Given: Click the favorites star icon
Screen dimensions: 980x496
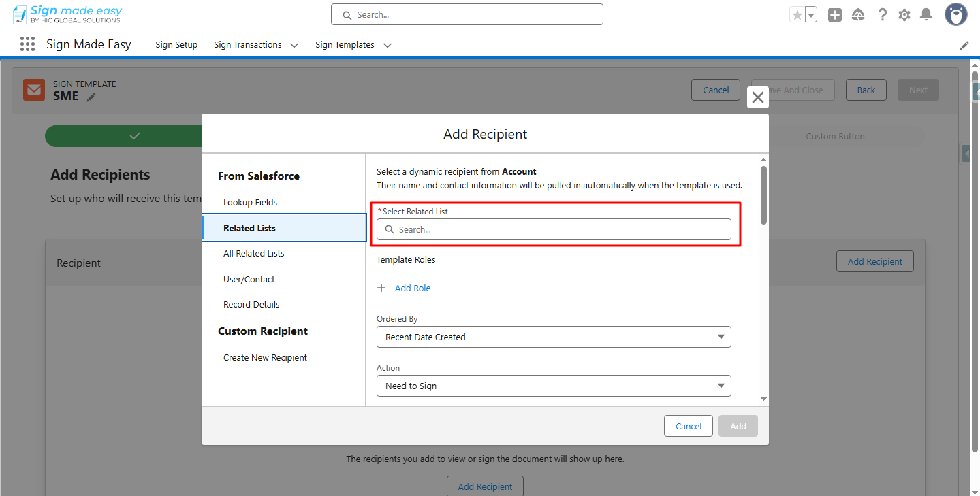Looking at the screenshot, I should click(797, 15).
